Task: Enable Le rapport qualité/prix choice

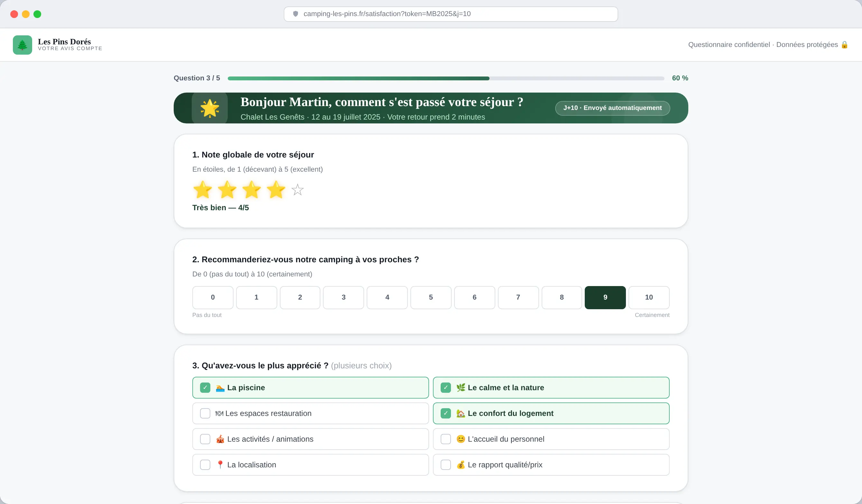Action: coord(445,464)
